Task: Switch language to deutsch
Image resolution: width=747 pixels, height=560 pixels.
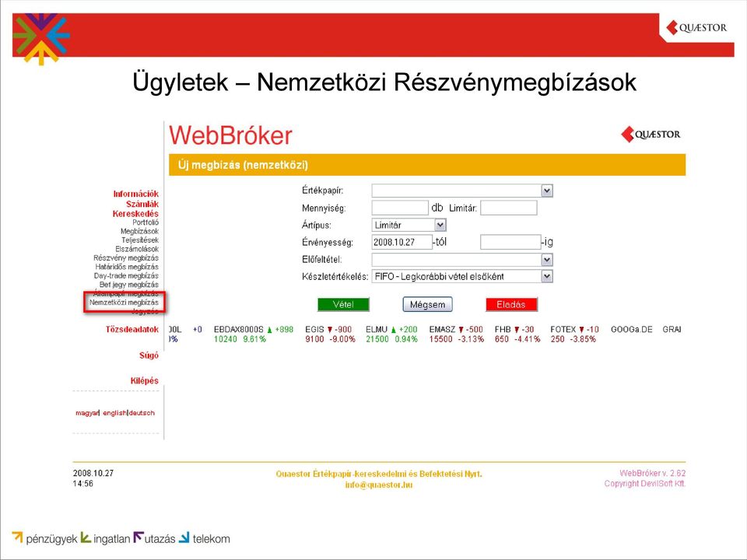Action: 142,413
